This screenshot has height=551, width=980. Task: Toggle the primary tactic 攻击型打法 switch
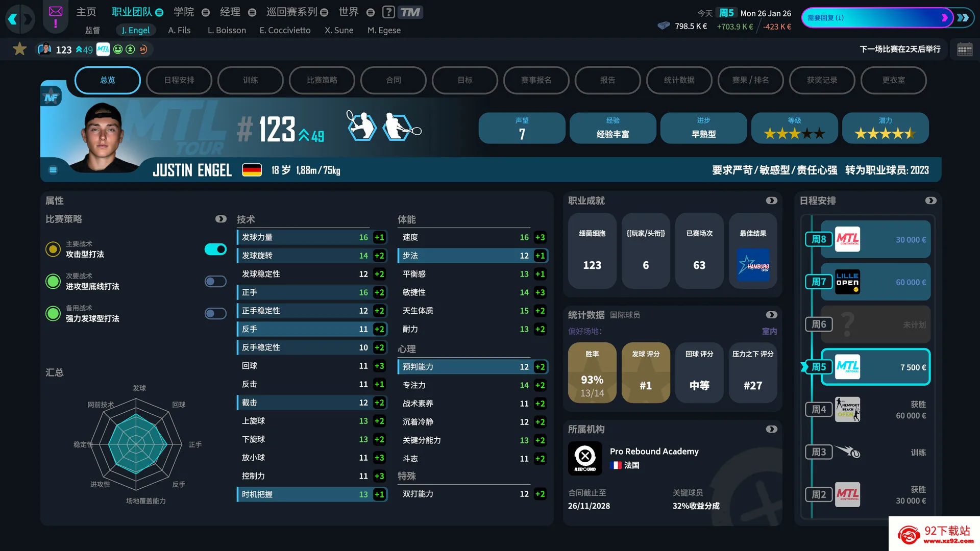click(x=215, y=249)
